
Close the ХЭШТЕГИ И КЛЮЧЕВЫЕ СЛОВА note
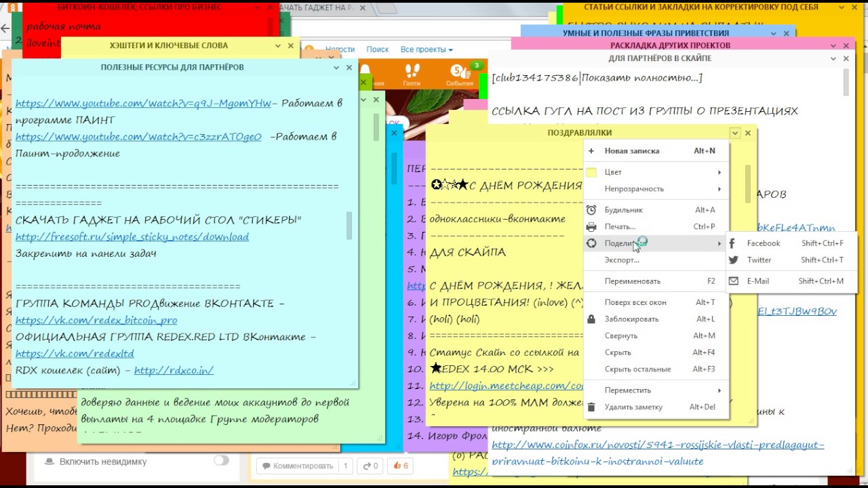click(291, 46)
